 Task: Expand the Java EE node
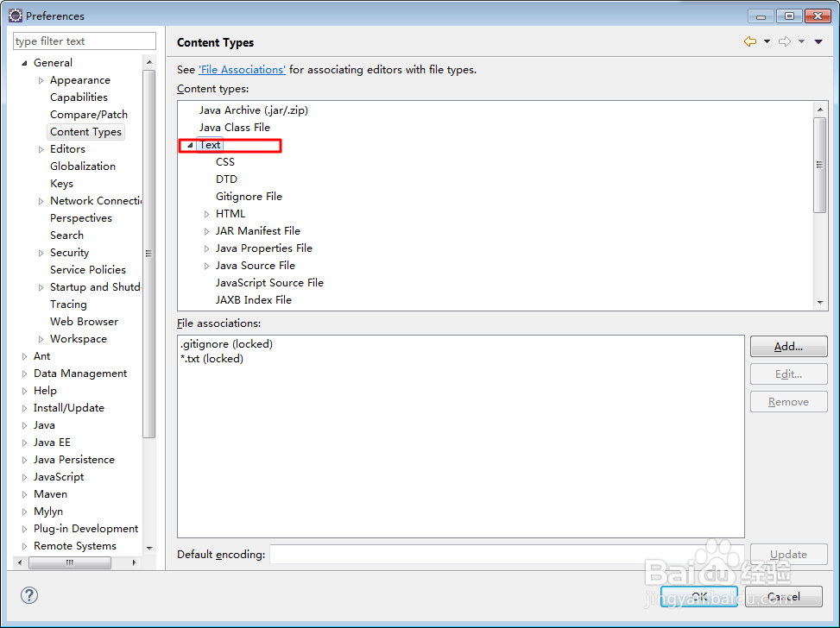tap(24, 443)
